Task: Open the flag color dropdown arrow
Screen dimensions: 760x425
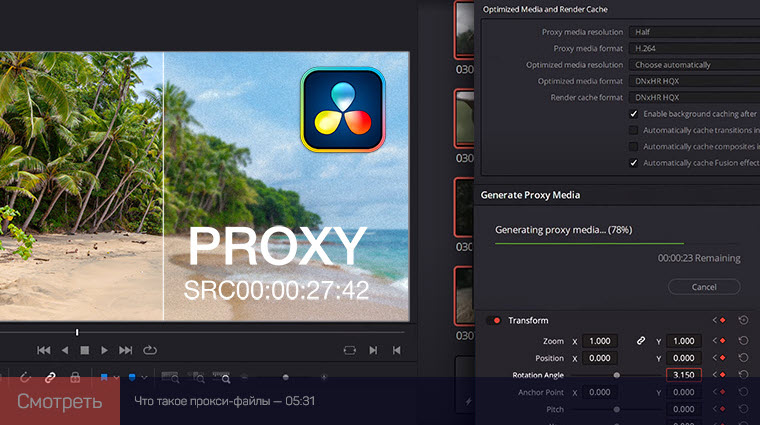Action: coord(116,378)
